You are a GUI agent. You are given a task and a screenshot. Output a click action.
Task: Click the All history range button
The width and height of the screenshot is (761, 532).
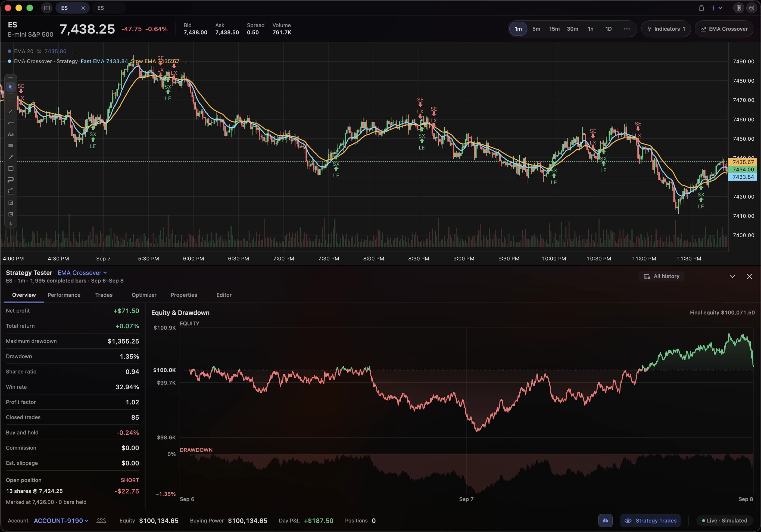(x=662, y=276)
